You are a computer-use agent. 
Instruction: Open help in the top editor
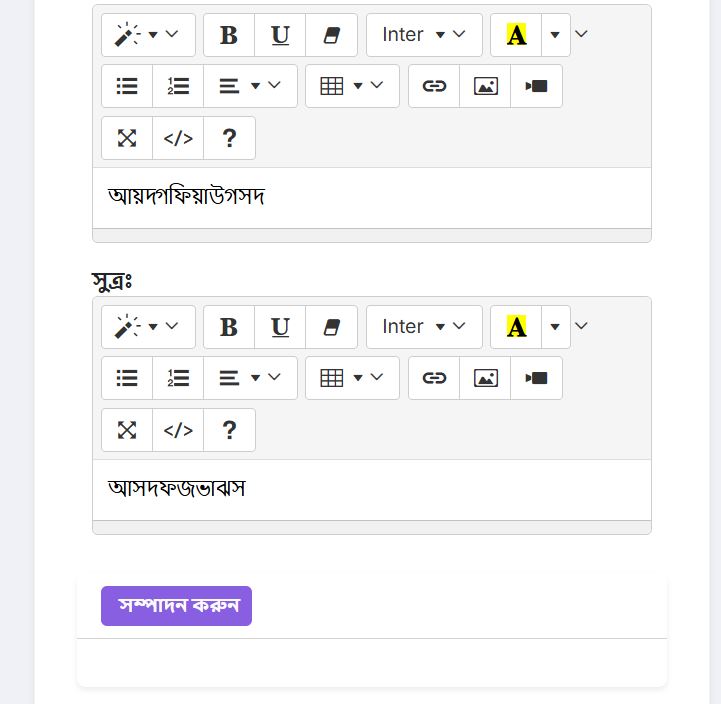(x=229, y=138)
